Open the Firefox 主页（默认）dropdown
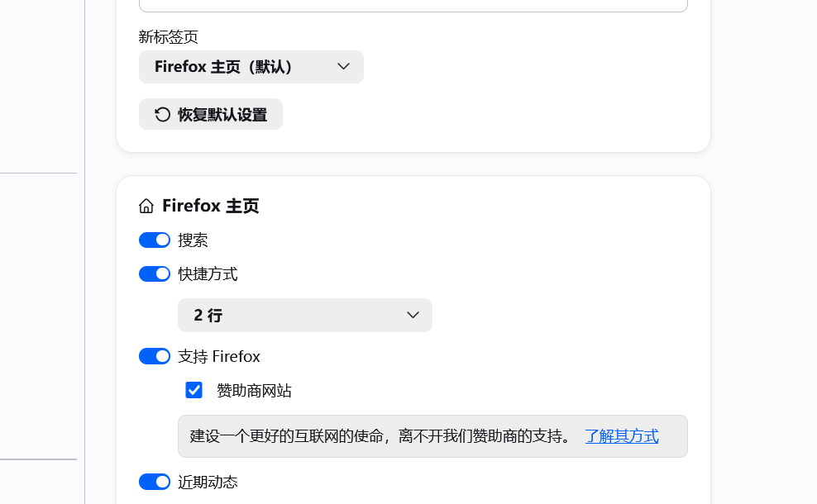 tap(251, 67)
